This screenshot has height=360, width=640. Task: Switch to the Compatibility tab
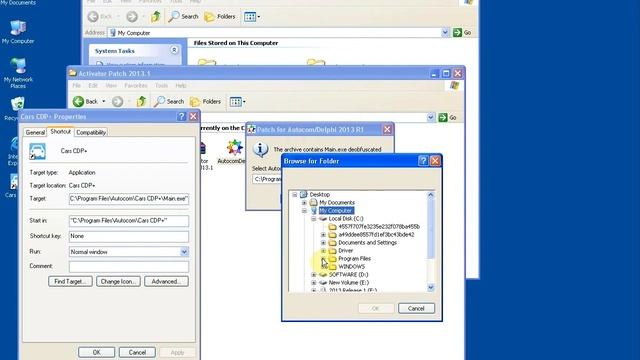(91, 132)
